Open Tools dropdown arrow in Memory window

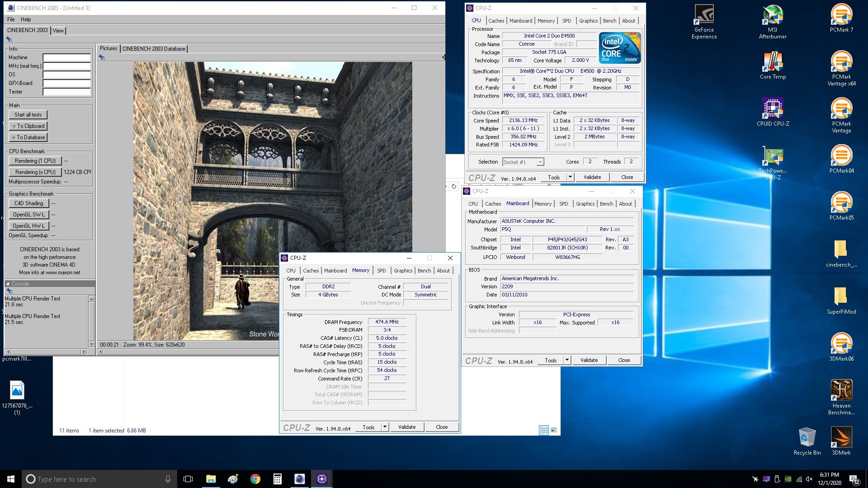click(x=385, y=427)
